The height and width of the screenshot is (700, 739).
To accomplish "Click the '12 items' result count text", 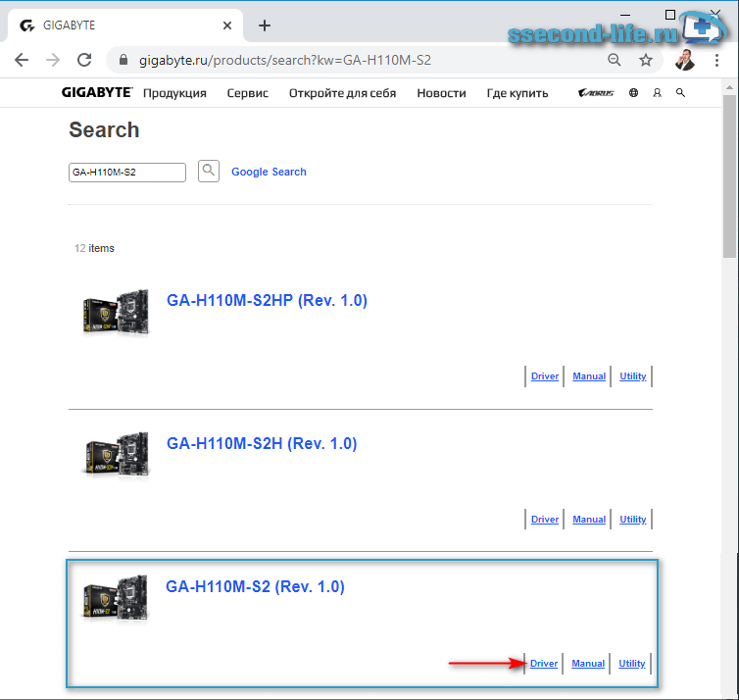I will (94, 248).
